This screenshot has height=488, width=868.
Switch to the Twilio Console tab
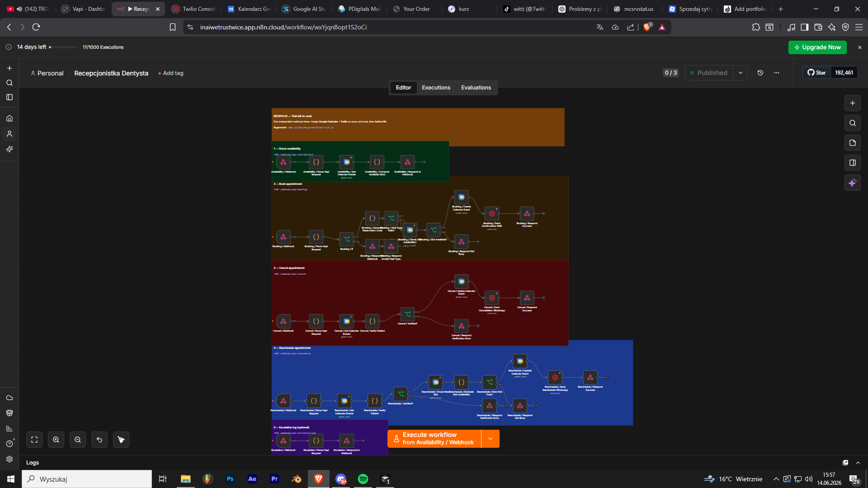coord(194,9)
